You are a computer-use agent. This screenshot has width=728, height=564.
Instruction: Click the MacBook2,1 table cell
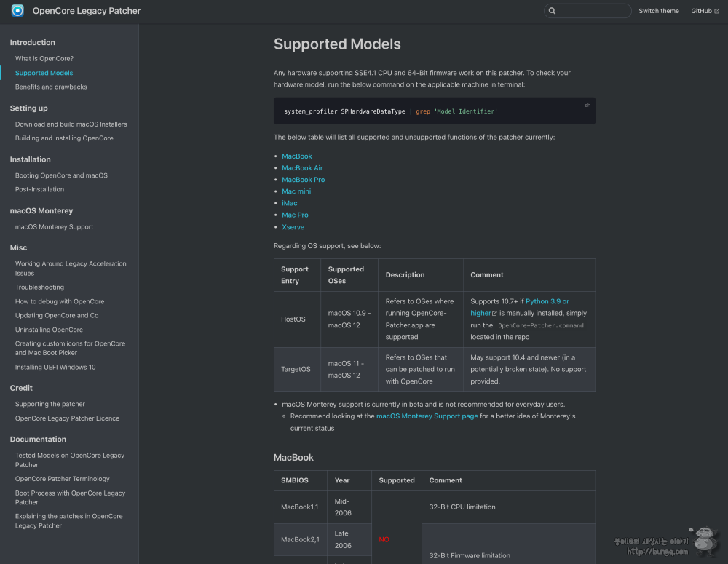(x=301, y=539)
